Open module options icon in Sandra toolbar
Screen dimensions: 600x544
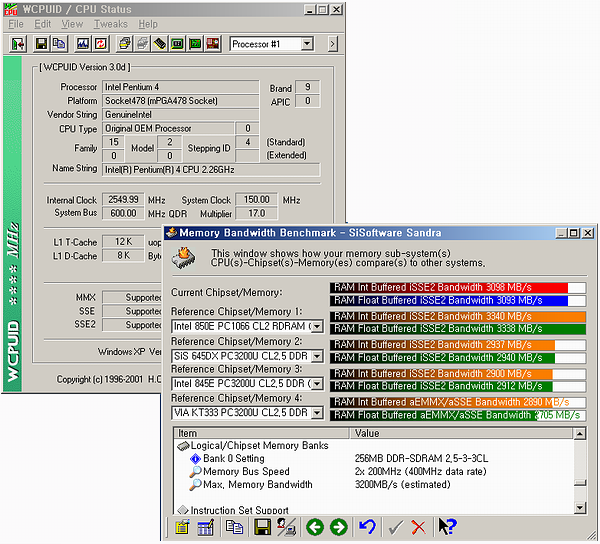183,527
